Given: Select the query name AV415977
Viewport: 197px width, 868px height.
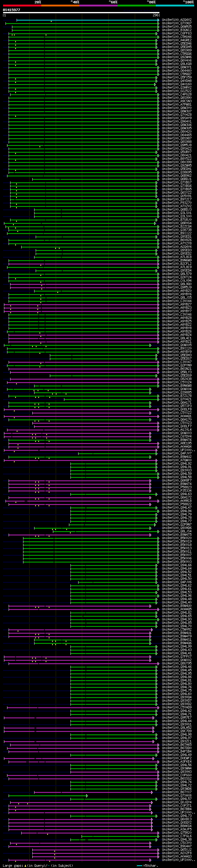Looking at the screenshot, I should 11,10.
